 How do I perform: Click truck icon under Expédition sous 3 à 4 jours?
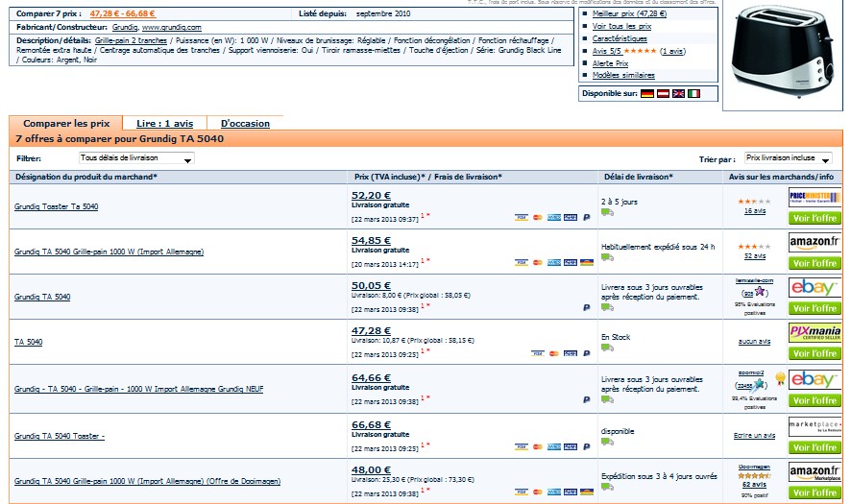coord(607,487)
